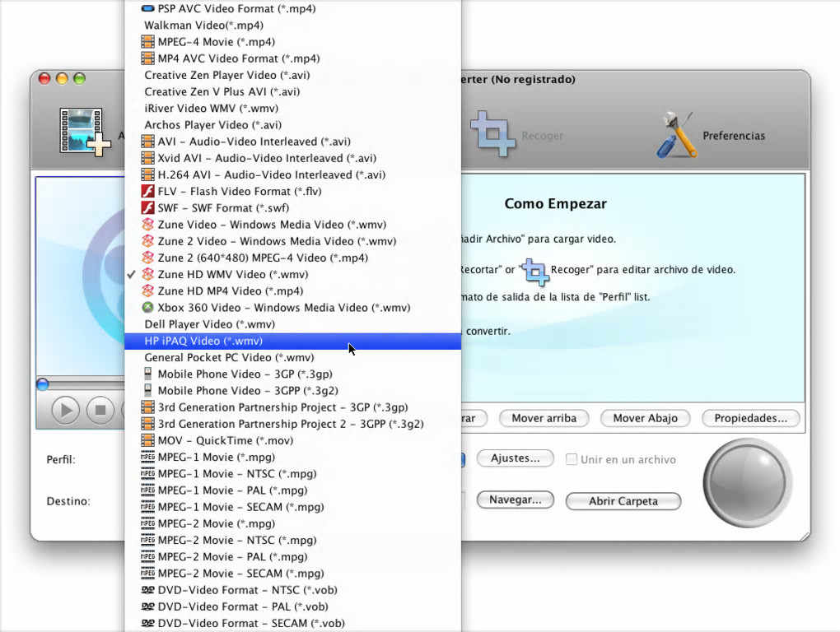Image resolution: width=840 pixels, height=632 pixels.
Task: Click the Navegar... button
Action: [515, 500]
